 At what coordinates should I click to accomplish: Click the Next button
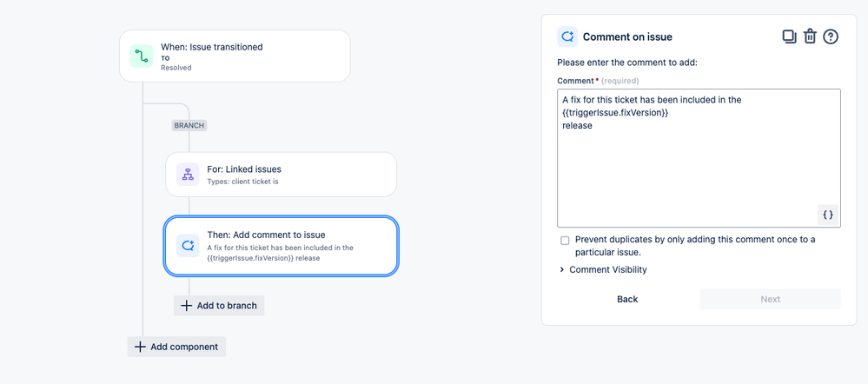(x=770, y=299)
